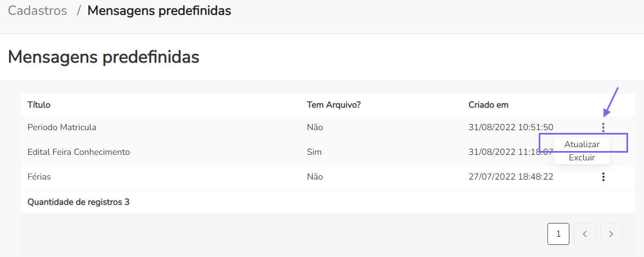Click the 31/08/2022 10:51:50 creation date
The width and height of the screenshot is (644, 257).
click(511, 127)
